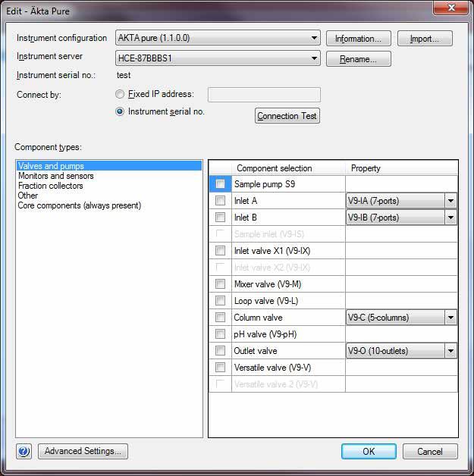Open the help icon button
The image size is (474, 476).
coord(24,452)
